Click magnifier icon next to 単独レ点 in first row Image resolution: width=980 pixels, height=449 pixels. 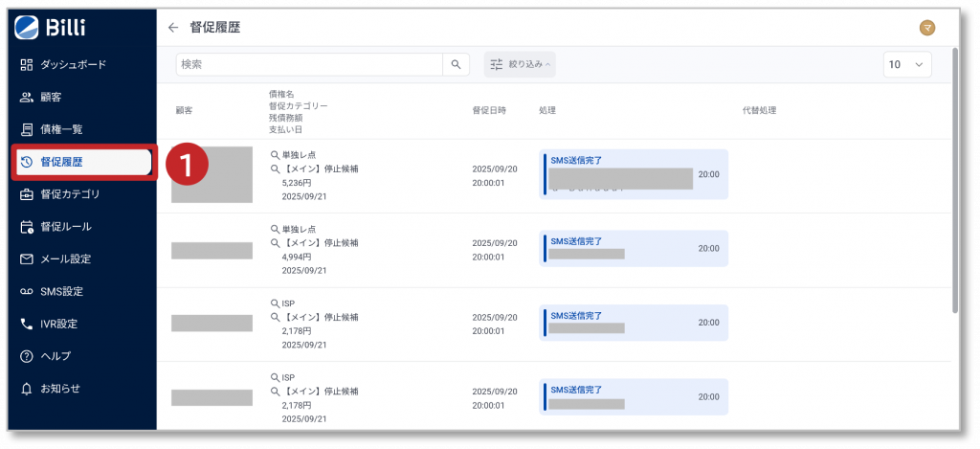(275, 153)
